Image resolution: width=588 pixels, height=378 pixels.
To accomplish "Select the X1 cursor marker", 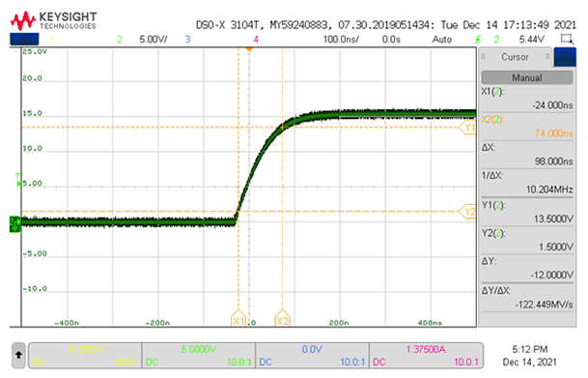I will point(238,318).
